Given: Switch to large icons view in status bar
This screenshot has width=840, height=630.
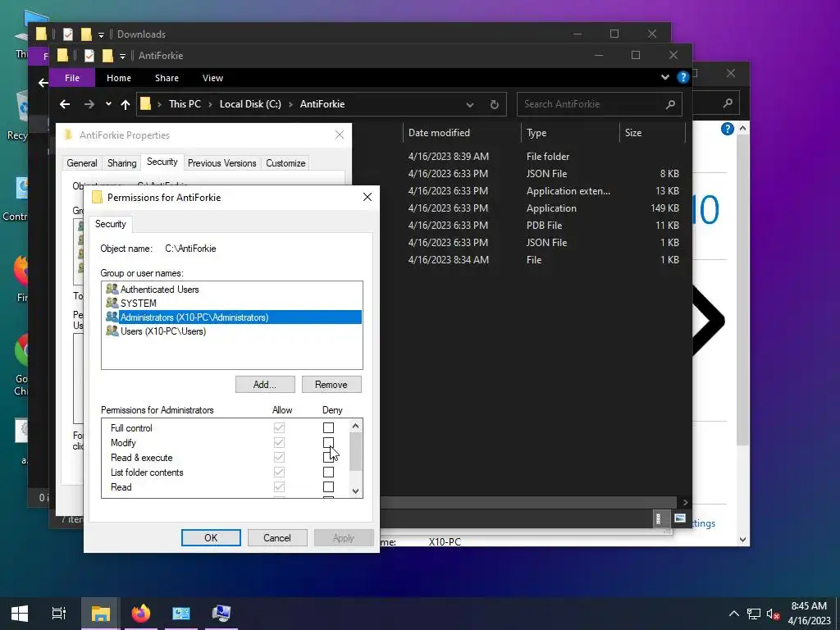Looking at the screenshot, I should click(680, 518).
